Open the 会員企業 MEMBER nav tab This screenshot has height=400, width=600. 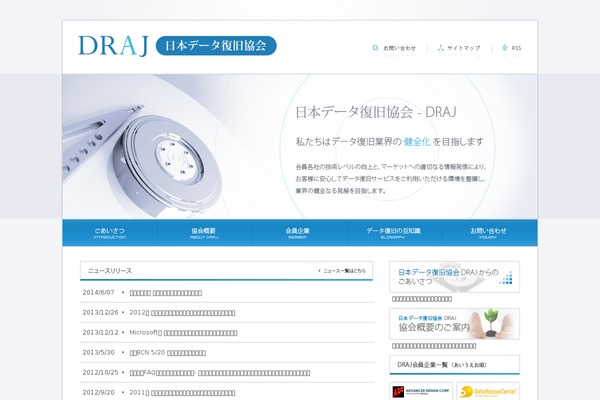tap(299, 233)
